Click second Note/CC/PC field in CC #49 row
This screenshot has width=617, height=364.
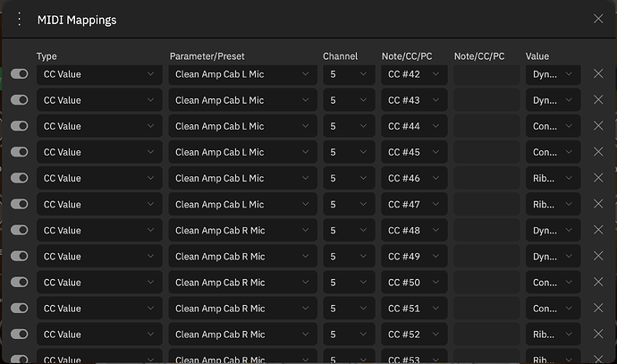(486, 256)
